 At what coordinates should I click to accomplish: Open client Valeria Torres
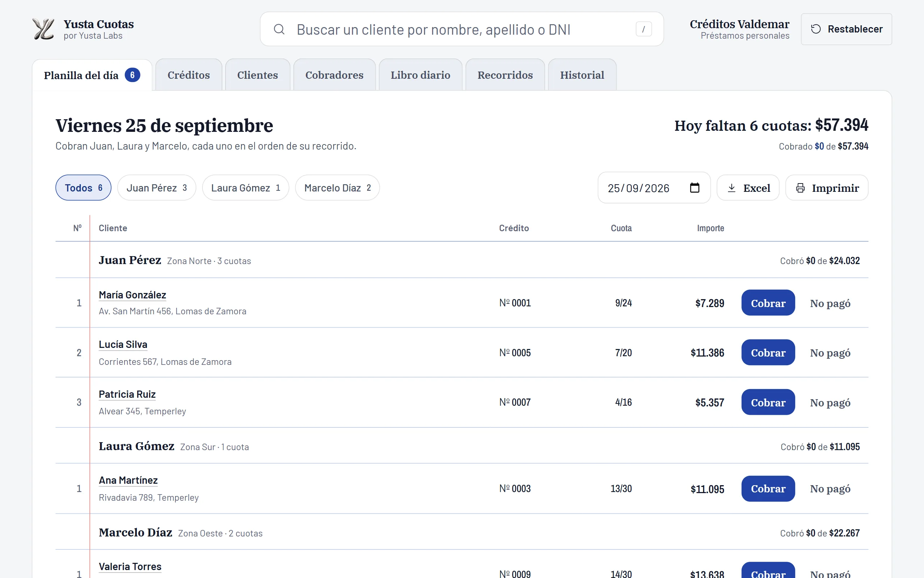tap(130, 566)
